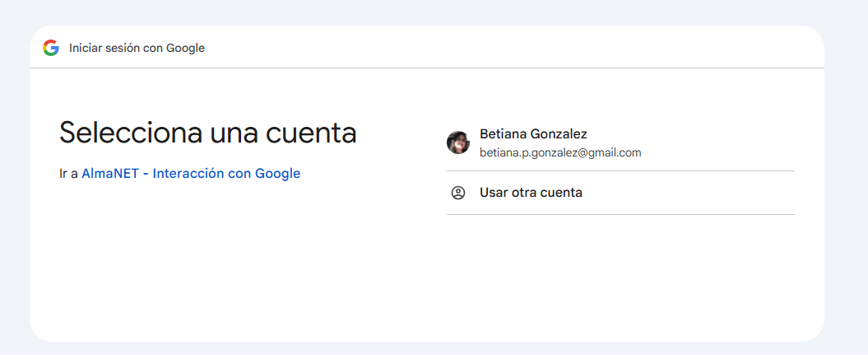Viewport: 868px width, 355px height.
Task: Open the AlmaNET - Interacción con Google link
Action: (x=191, y=173)
